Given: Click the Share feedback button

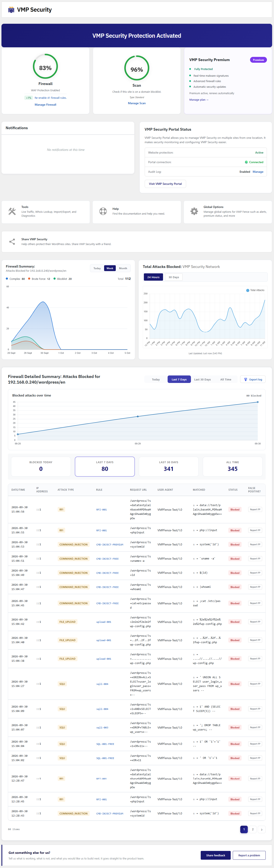Looking at the screenshot, I should pos(215,855).
